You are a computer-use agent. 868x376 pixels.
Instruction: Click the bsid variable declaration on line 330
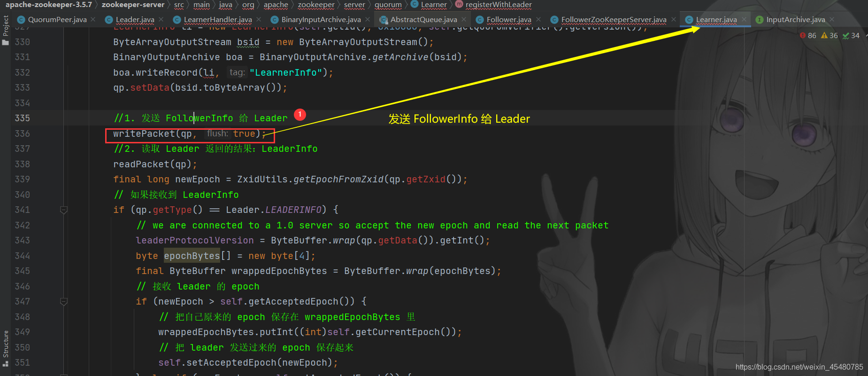(248, 42)
